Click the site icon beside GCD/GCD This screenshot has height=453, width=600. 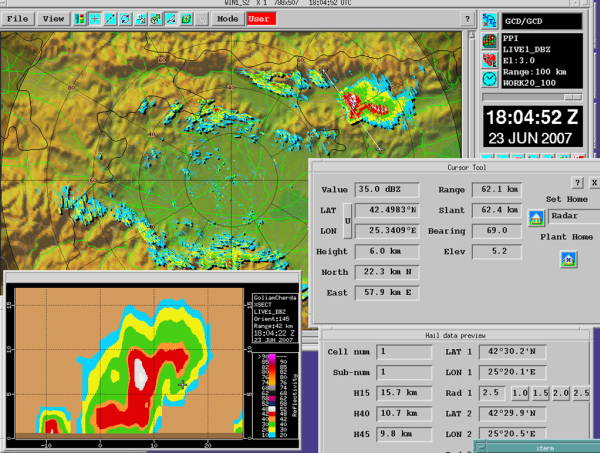coord(490,20)
